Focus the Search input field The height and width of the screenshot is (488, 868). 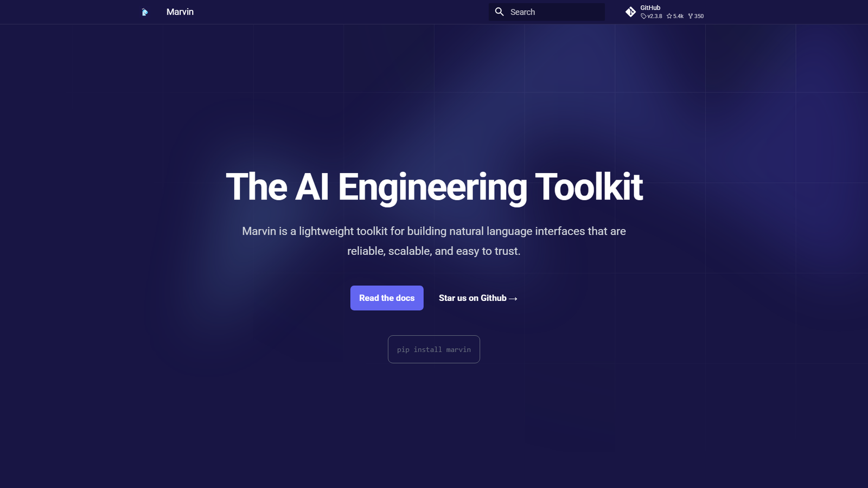click(x=547, y=12)
